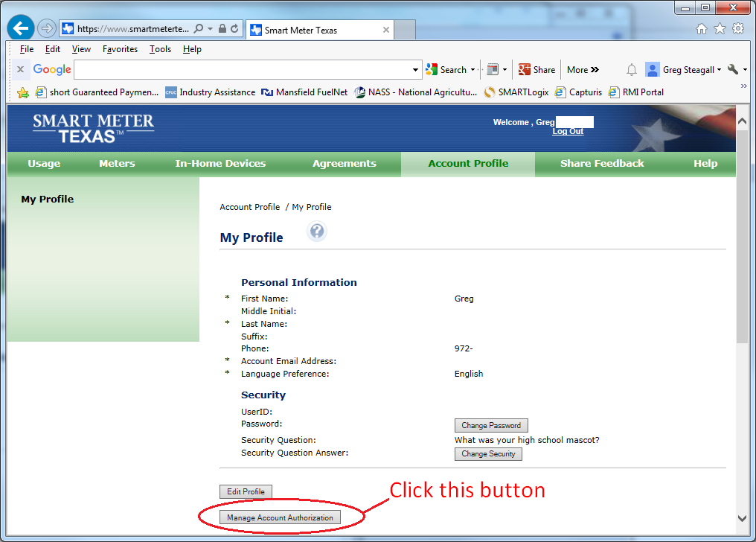Open NASS National Agriculture bookmark
756x542 pixels.
click(x=416, y=92)
